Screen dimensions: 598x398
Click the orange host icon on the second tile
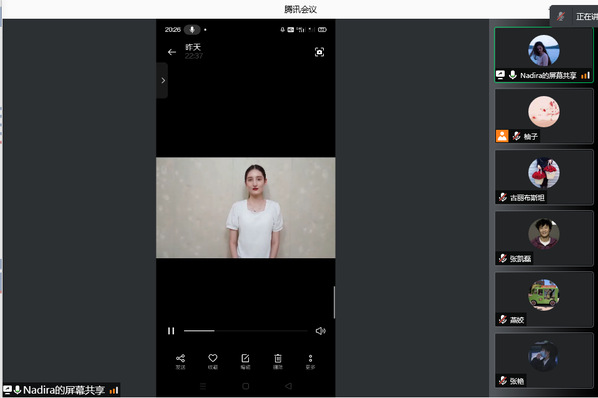pyautogui.click(x=502, y=136)
